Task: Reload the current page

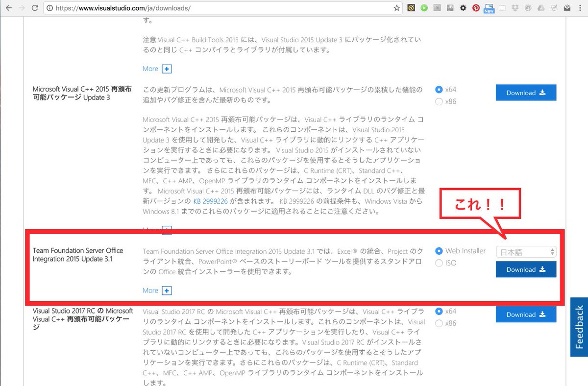Action: (35, 8)
